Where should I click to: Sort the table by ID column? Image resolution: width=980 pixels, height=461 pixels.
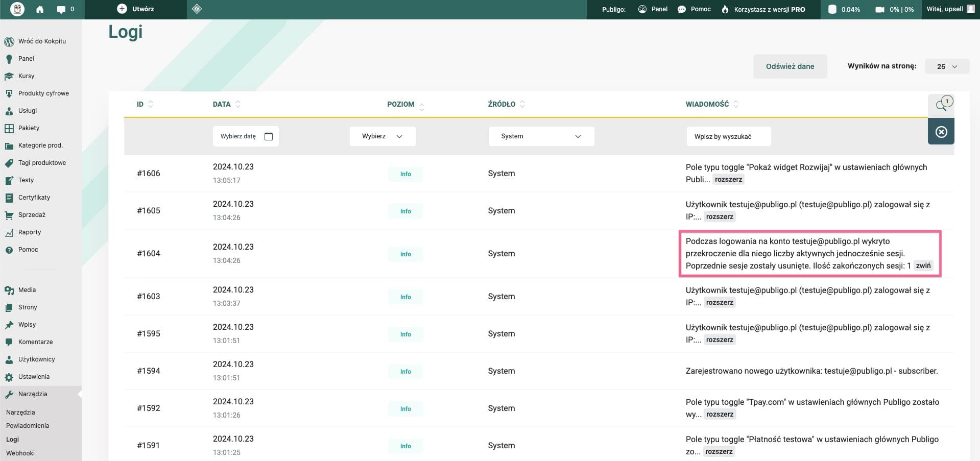pyautogui.click(x=145, y=104)
